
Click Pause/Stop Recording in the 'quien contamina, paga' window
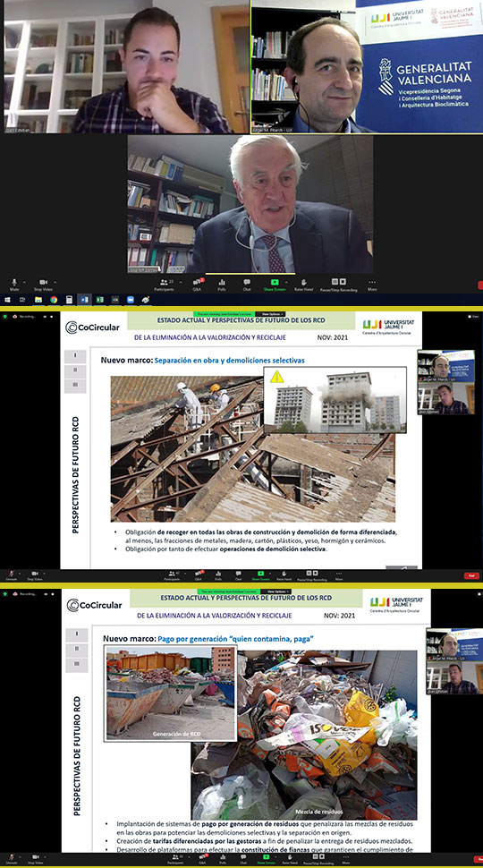coord(318,860)
